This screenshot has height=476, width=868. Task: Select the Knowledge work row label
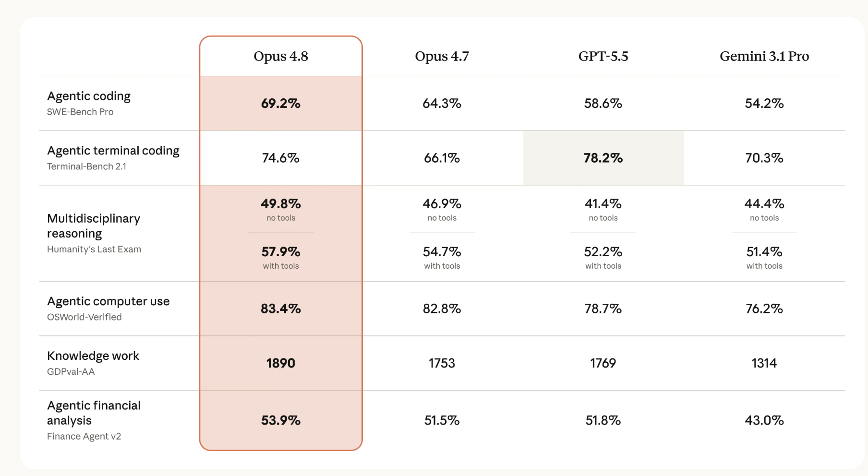93,356
